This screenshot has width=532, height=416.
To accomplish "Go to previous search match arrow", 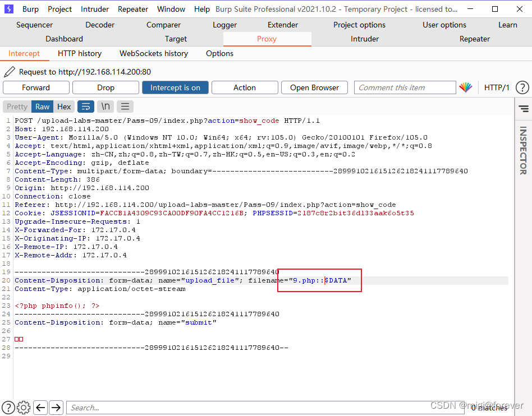I will point(41,407).
